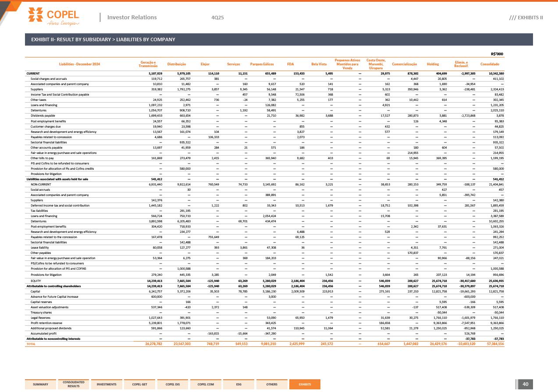Navigate to the COPEL COM tab
Viewport: 558px width, 392px height.
point(206,384)
